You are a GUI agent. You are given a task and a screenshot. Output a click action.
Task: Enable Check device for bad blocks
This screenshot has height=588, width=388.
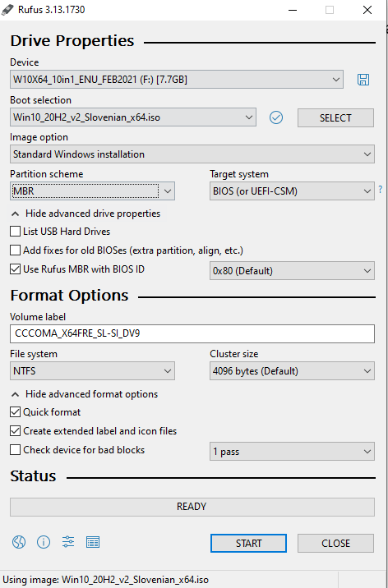(15, 450)
